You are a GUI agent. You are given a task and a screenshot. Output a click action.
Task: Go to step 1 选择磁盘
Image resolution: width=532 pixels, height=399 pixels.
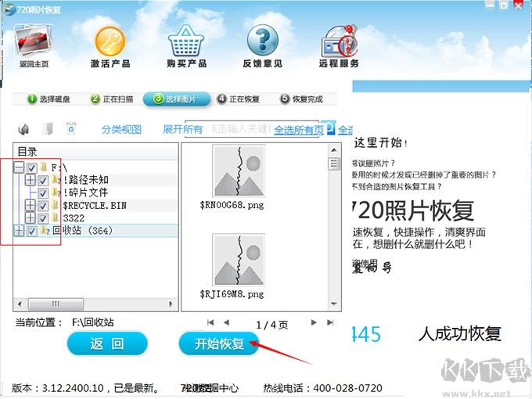click(49, 99)
